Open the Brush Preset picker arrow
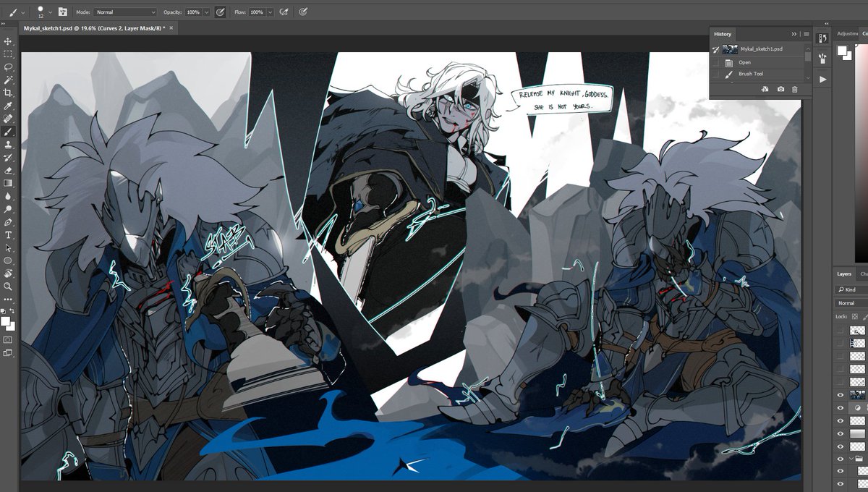This screenshot has height=492, width=868. [51, 12]
